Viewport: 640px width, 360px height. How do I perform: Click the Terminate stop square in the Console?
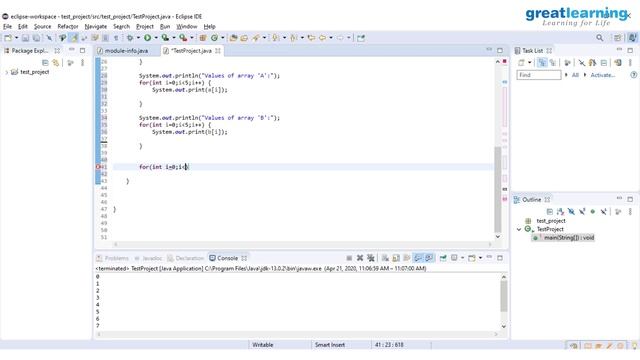point(349,258)
